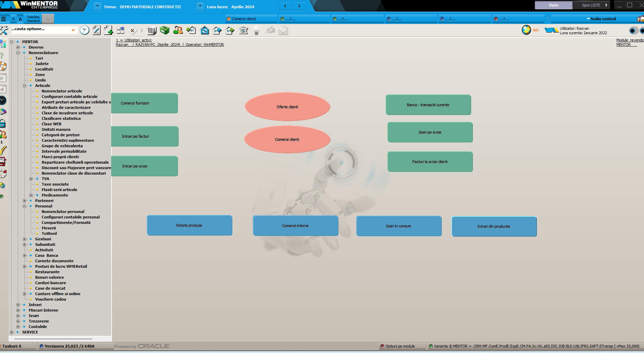
Task: Click the clock icon beside search box
Action: 85,30
